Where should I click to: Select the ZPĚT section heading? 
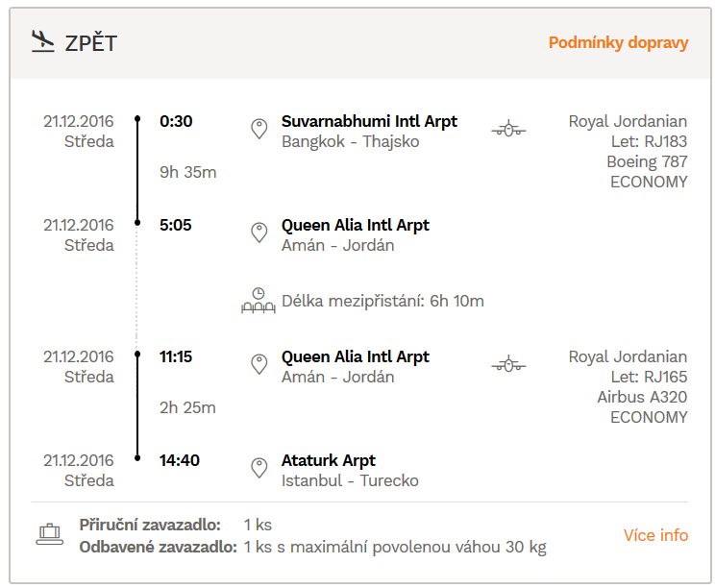pyautogui.click(x=91, y=43)
